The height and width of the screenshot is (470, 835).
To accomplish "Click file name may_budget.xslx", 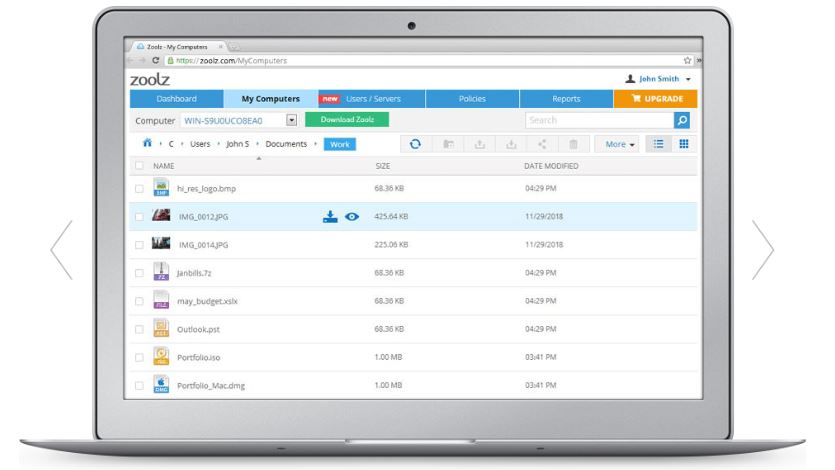I will click(x=207, y=301).
